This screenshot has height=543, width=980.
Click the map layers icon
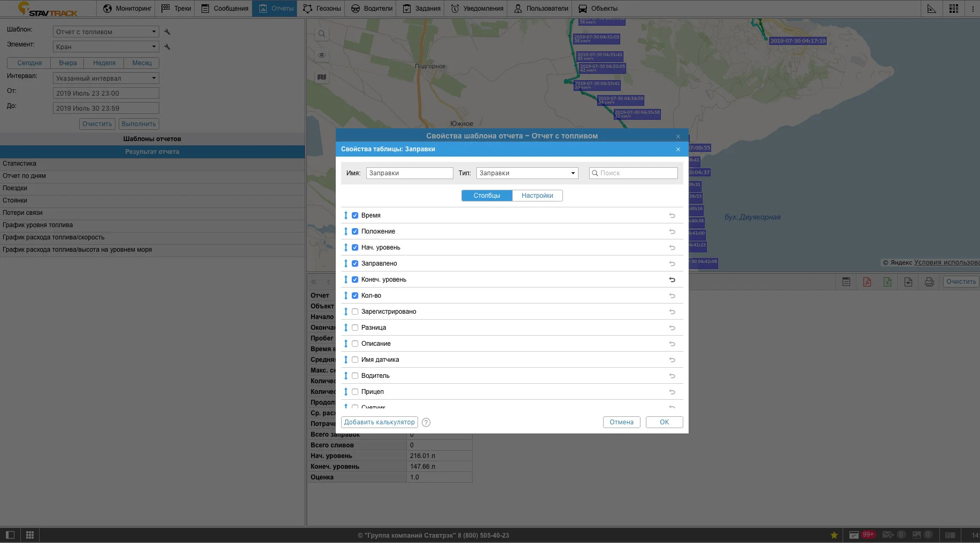[321, 77]
